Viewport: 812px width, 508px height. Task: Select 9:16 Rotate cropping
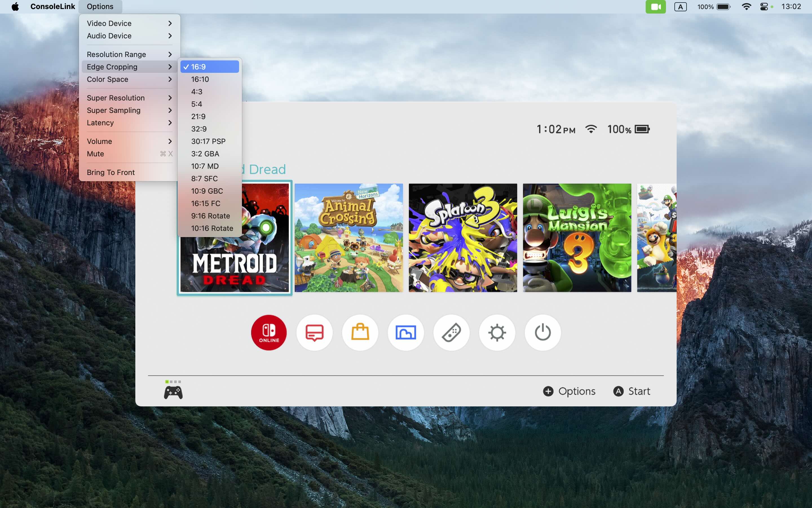click(x=210, y=216)
